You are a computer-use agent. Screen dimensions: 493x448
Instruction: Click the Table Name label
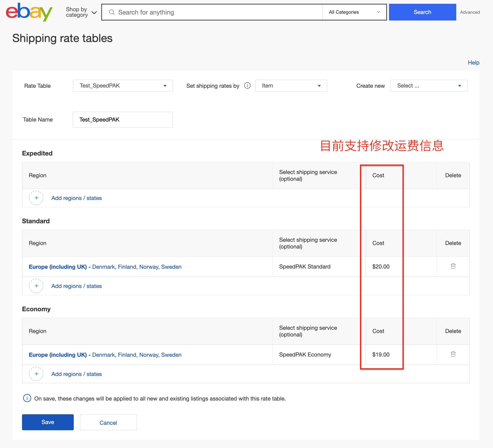pos(38,120)
